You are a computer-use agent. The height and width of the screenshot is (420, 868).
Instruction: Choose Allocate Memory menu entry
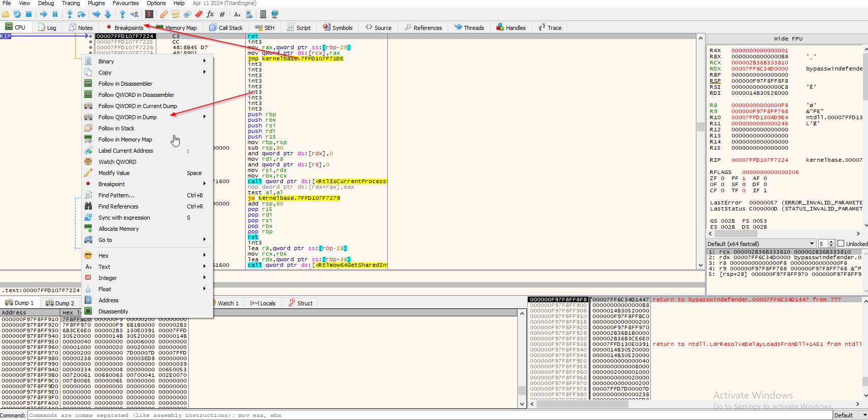[147, 229]
